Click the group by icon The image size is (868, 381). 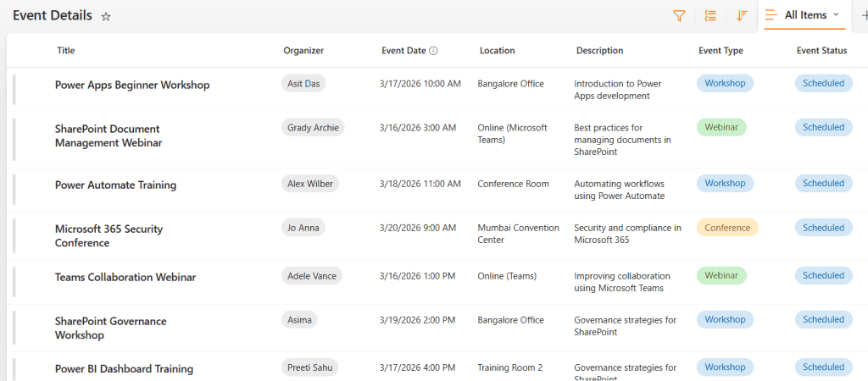pyautogui.click(x=710, y=16)
